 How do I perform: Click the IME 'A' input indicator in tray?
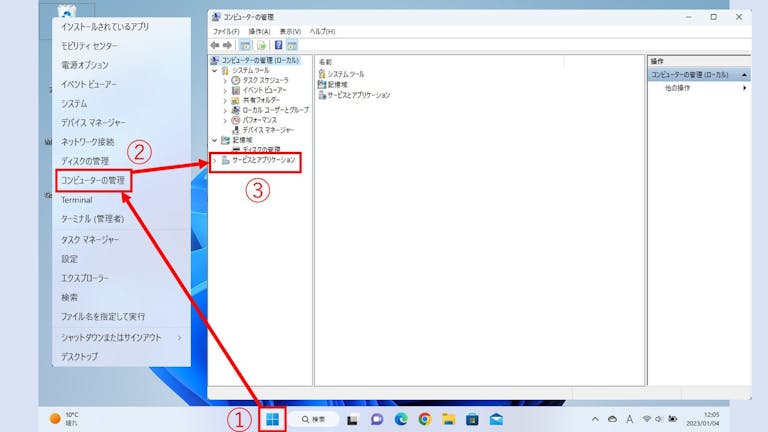click(629, 419)
